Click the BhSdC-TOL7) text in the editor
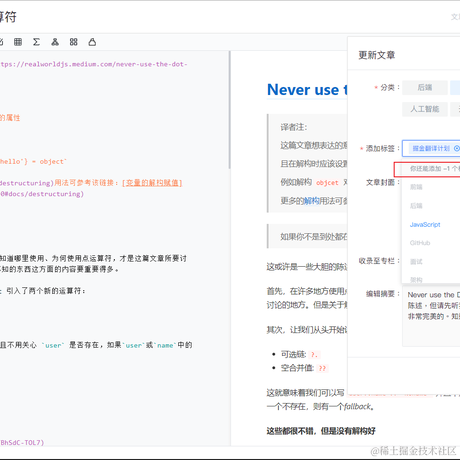 pos(22,442)
